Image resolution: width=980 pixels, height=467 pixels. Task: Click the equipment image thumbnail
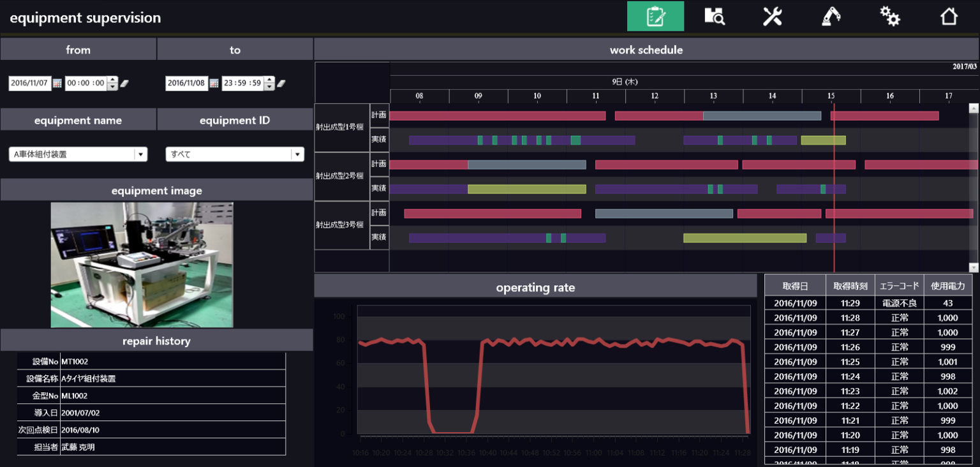[142, 265]
